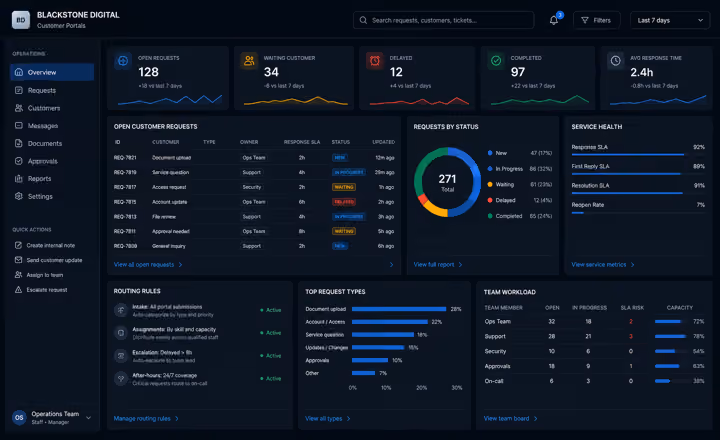Click the Filters button
The image size is (720, 440).
coord(596,20)
